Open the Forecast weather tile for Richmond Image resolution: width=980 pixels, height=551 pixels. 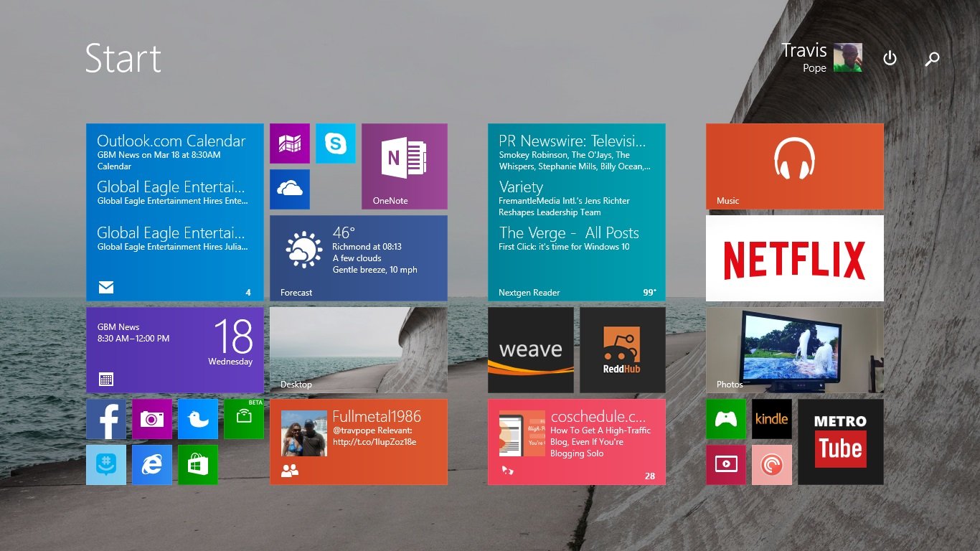coord(359,258)
